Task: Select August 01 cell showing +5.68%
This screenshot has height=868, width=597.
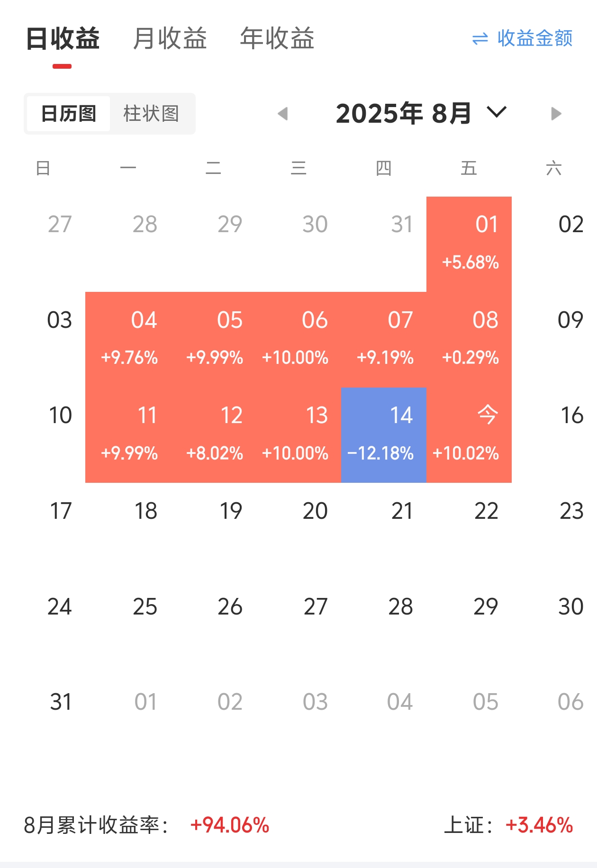Action: click(469, 244)
